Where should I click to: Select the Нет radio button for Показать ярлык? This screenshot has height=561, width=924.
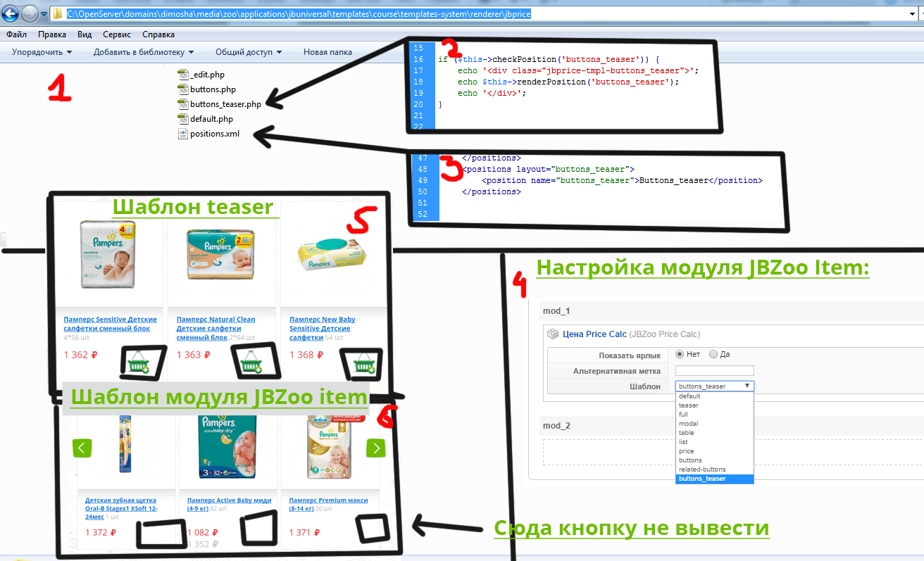coord(680,354)
